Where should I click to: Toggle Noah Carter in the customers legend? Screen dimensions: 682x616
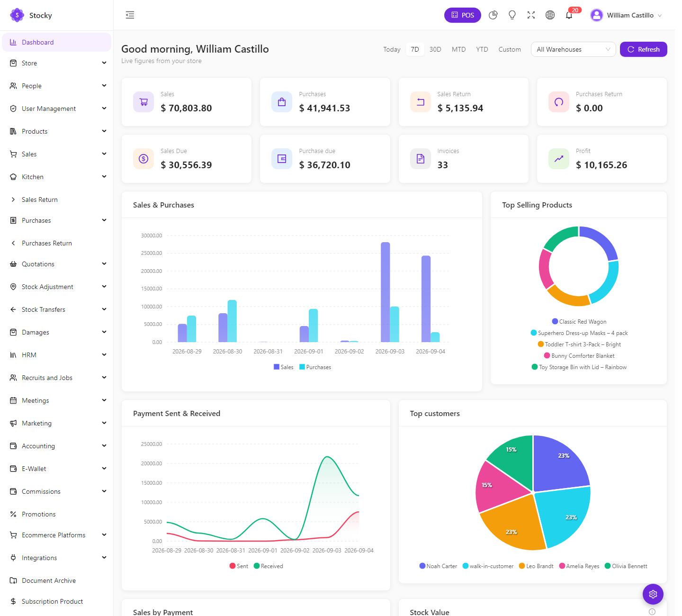438,566
